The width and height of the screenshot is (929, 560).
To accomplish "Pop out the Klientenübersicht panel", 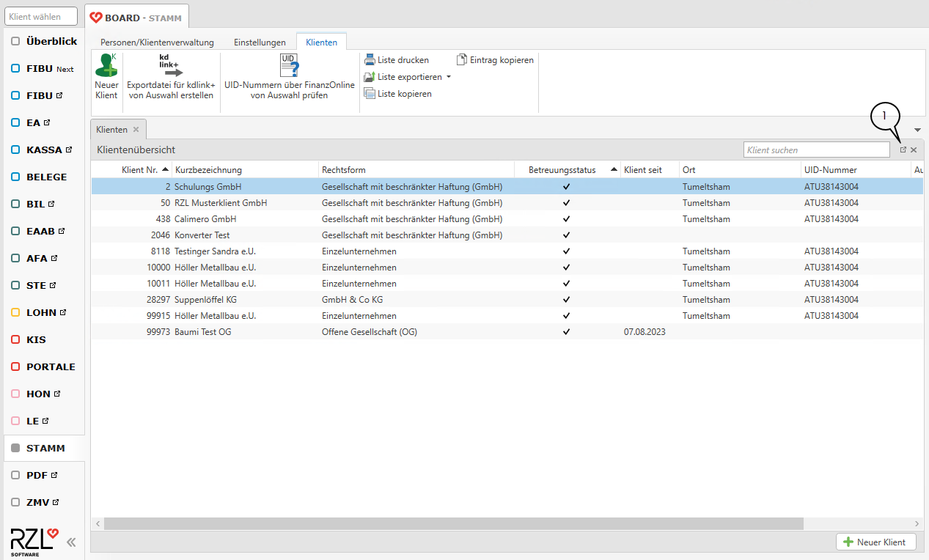I will [x=903, y=150].
